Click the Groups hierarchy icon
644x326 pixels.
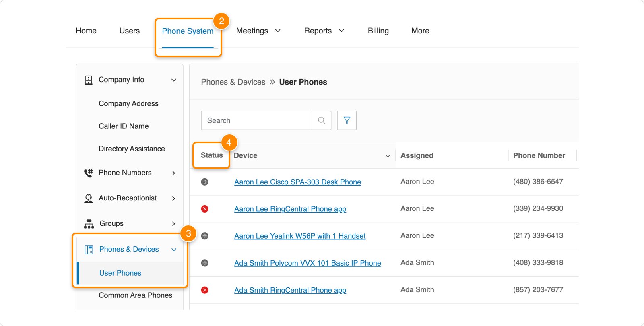(x=89, y=224)
